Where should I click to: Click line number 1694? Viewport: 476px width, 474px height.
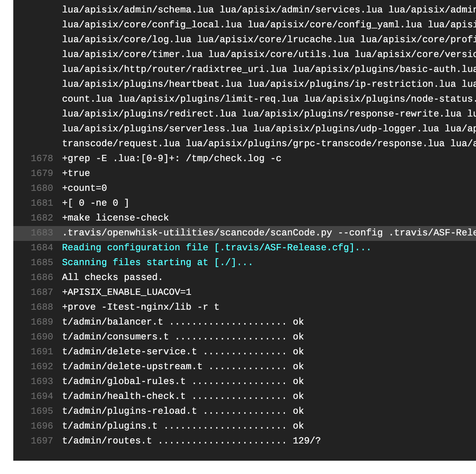coord(42,396)
